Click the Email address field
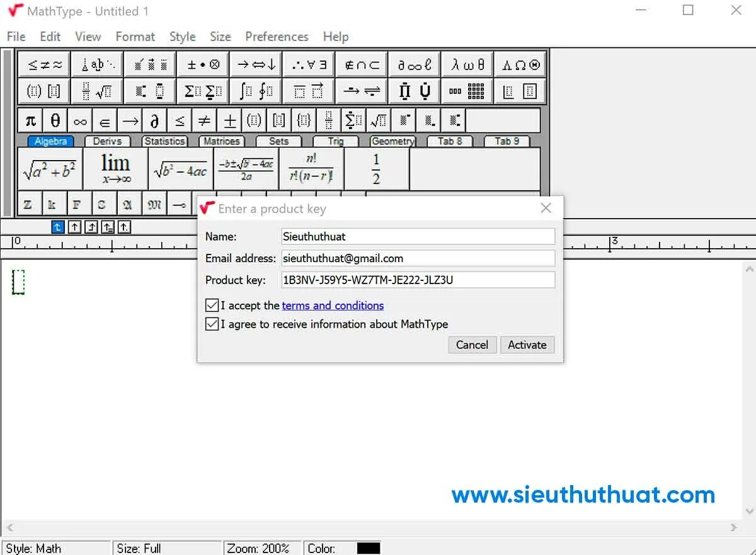This screenshot has height=555, width=756. click(418, 258)
